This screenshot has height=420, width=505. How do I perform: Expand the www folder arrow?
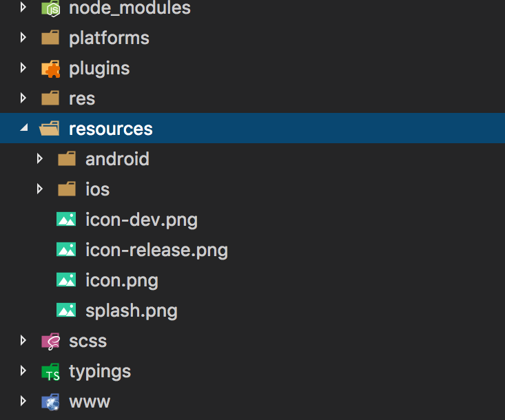[23, 401]
